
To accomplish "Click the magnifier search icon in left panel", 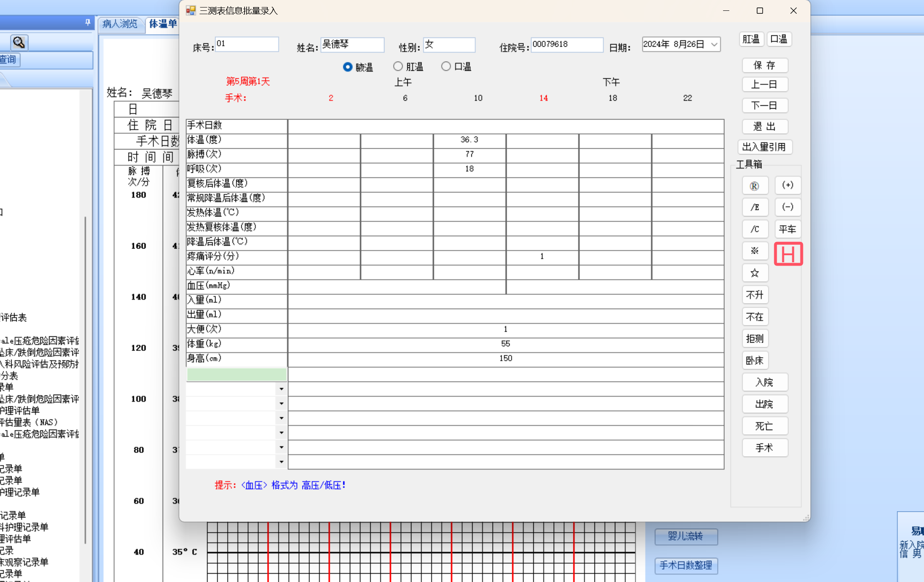I will pos(19,42).
